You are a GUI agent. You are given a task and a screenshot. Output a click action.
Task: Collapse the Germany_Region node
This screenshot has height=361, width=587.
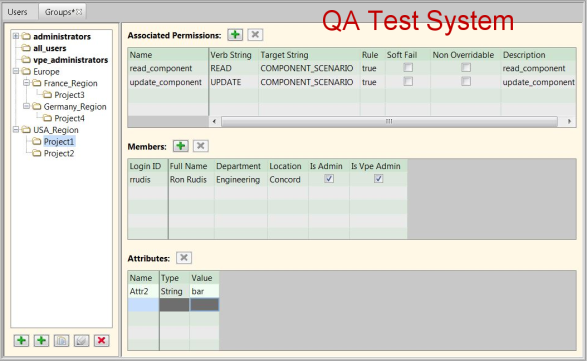tap(26, 106)
